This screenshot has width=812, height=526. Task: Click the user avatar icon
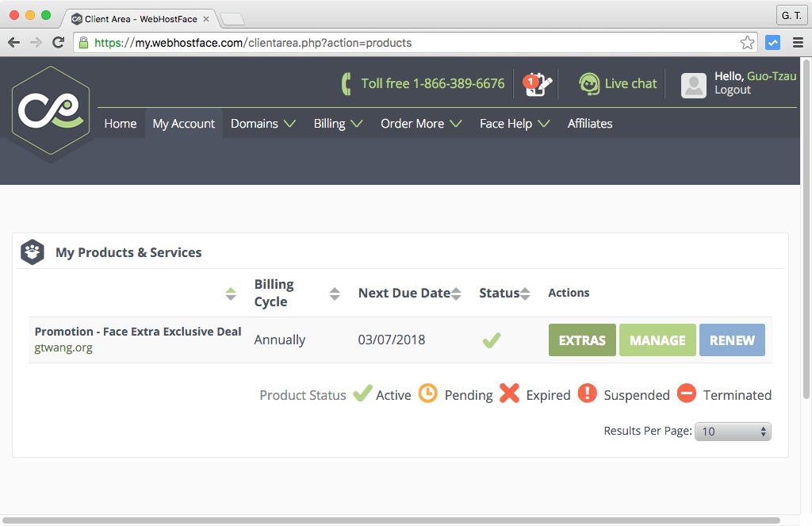point(693,85)
